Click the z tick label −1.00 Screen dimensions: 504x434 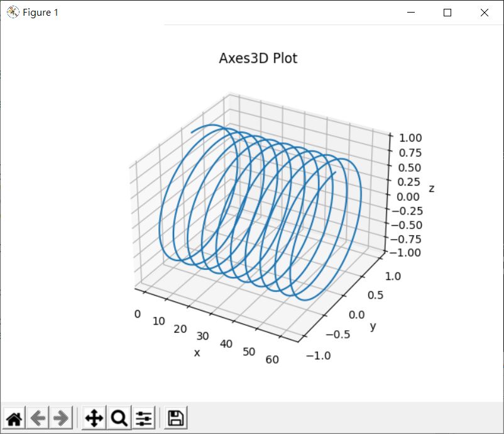point(405,253)
